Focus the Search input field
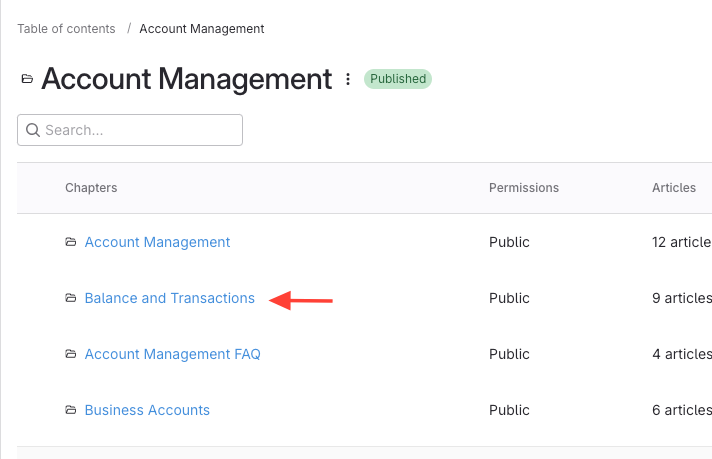 point(140,130)
